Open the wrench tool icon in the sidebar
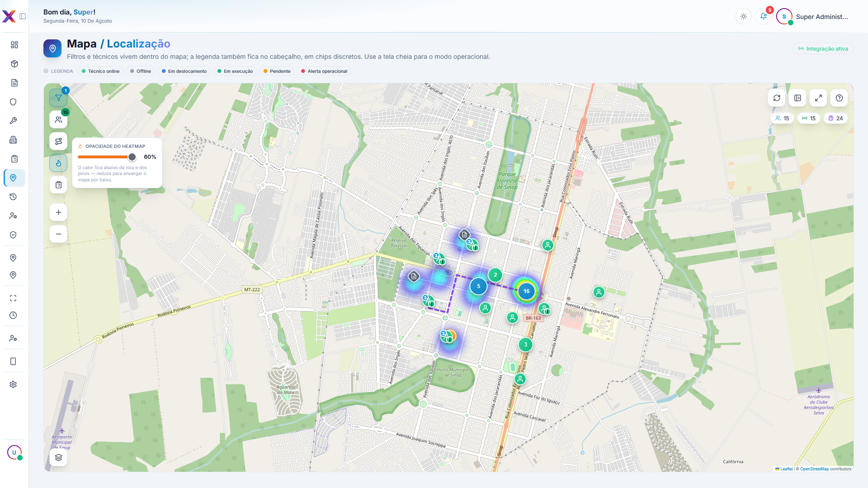Screen dimensions: 868x488 (13, 121)
